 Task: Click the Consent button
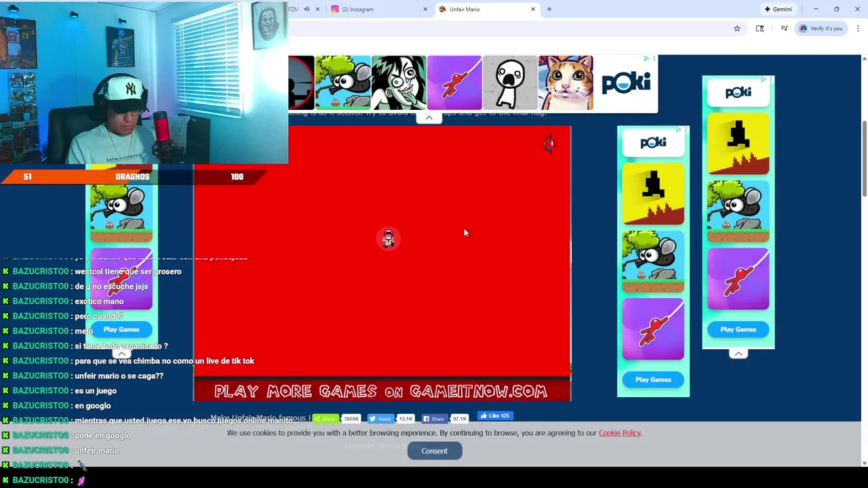point(435,451)
